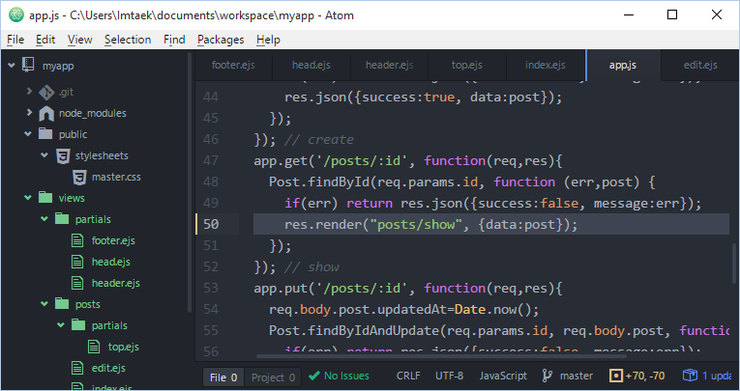Collapse the posts folder
Image resolution: width=740 pixels, height=391 pixels.
pos(44,304)
